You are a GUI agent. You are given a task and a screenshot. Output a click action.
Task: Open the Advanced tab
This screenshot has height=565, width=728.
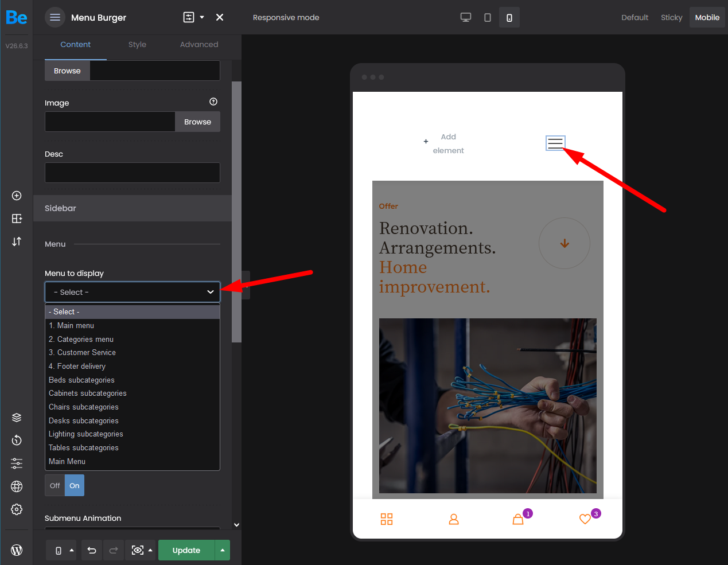click(199, 45)
